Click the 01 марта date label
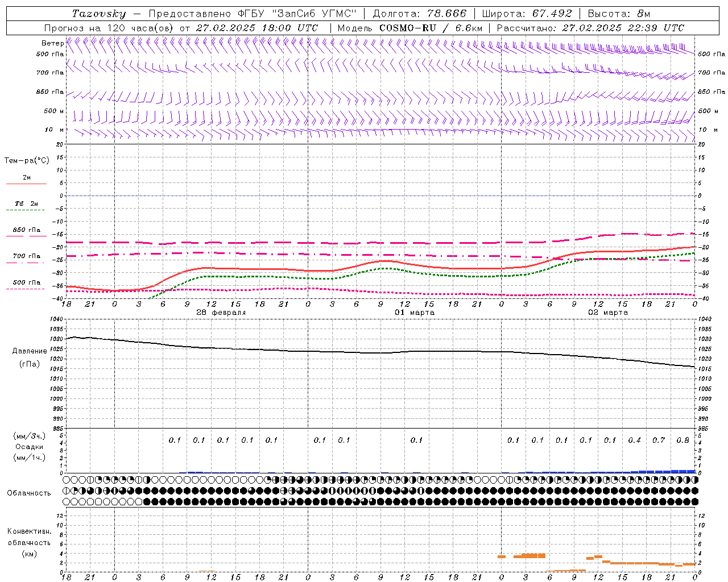Image resolution: width=728 pixels, height=582 pixels. (x=415, y=313)
